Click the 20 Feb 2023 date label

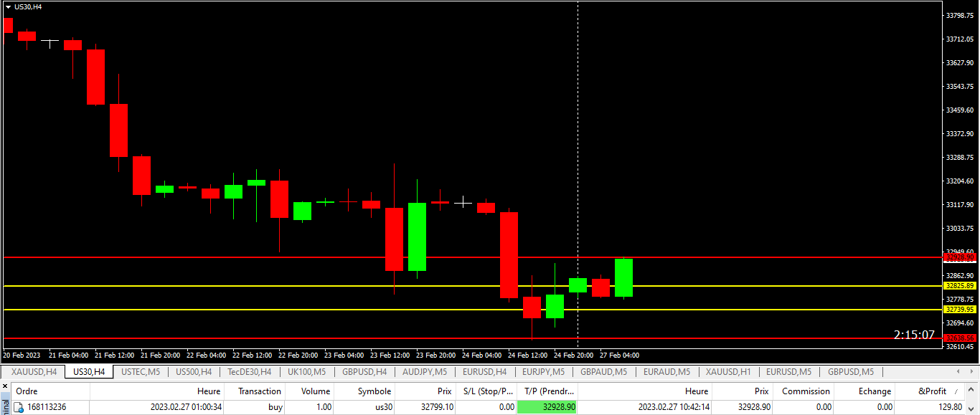[x=22, y=355]
